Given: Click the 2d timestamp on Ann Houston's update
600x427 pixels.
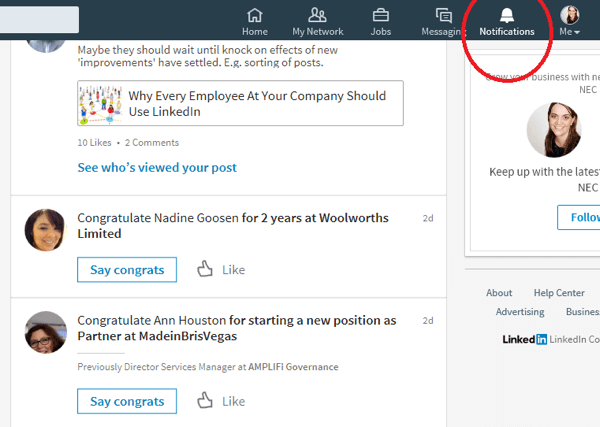Looking at the screenshot, I should (x=428, y=321).
